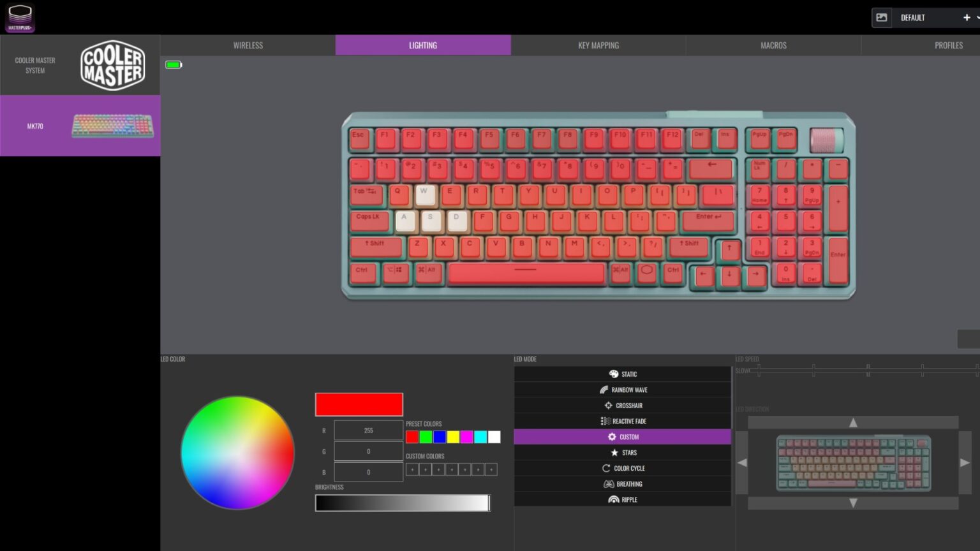Viewport: 980px width, 551px height.
Task: Switch to the Key Mapping tab
Action: (x=598, y=45)
